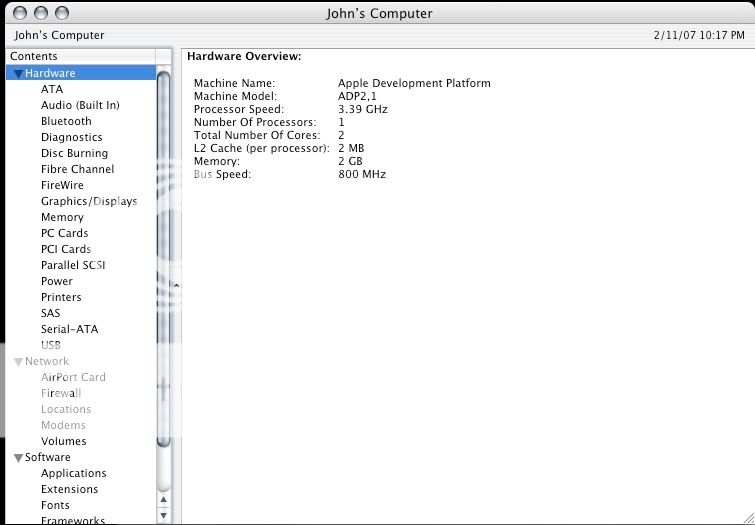
Task: Select Serial-ATA from the sidebar
Action: coord(69,329)
